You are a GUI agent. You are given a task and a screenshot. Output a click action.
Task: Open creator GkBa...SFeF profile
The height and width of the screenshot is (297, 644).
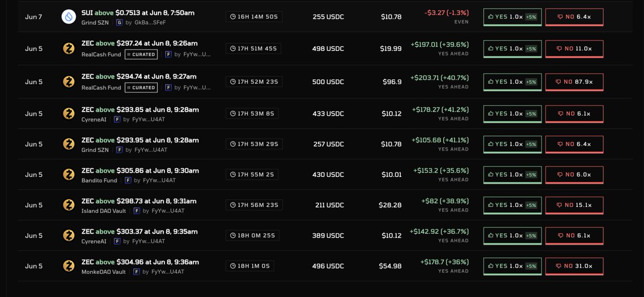153,23
